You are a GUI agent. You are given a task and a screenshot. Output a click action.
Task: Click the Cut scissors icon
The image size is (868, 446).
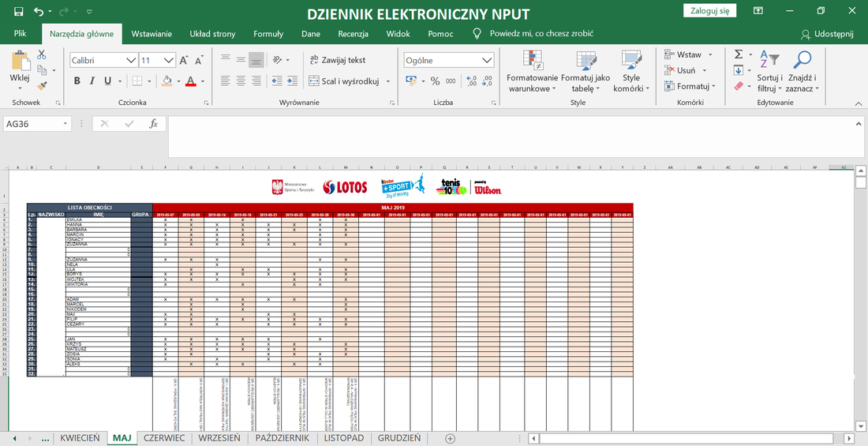pos(42,54)
